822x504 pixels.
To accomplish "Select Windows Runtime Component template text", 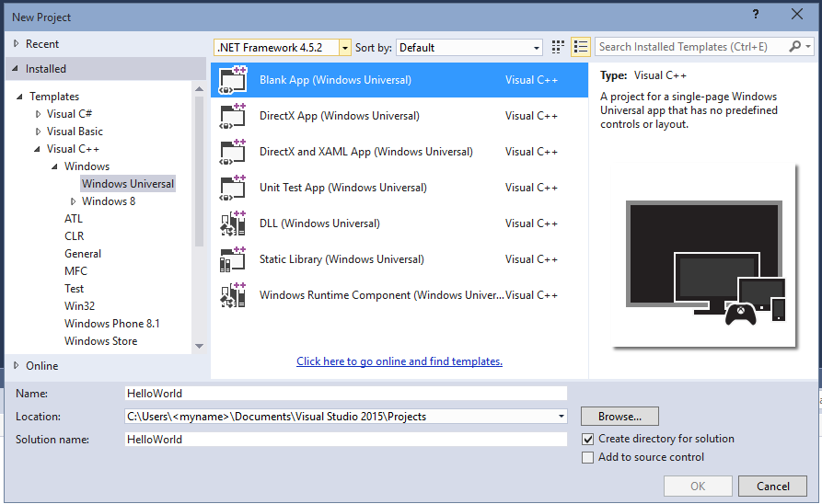I will [382, 295].
